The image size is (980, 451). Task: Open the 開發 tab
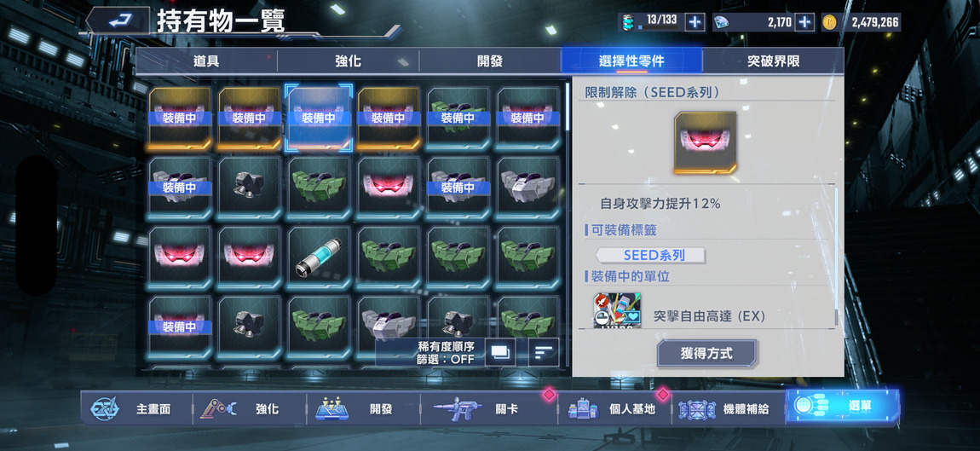(x=490, y=61)
